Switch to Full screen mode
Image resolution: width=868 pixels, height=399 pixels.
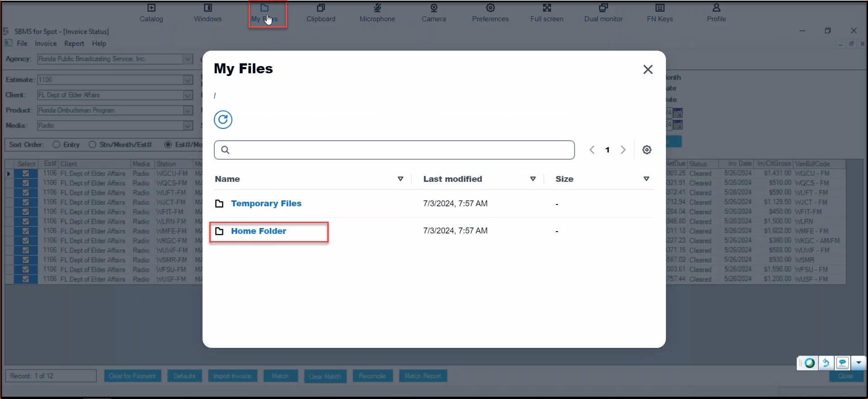pyautogui.click(x=547, y=8)
